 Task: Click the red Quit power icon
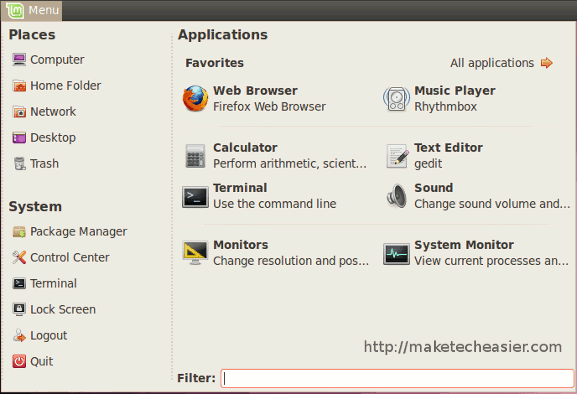[19, 361]
